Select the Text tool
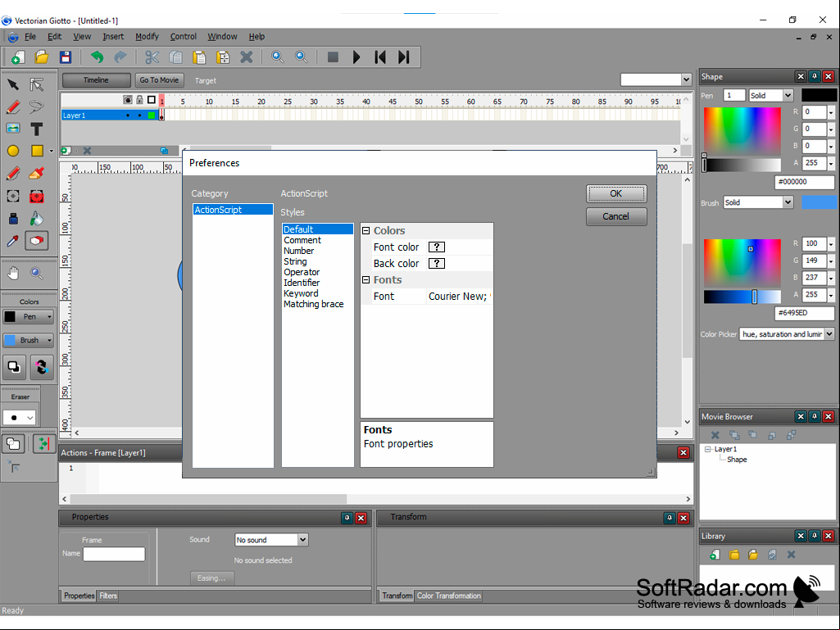 (x=36, y=129)
